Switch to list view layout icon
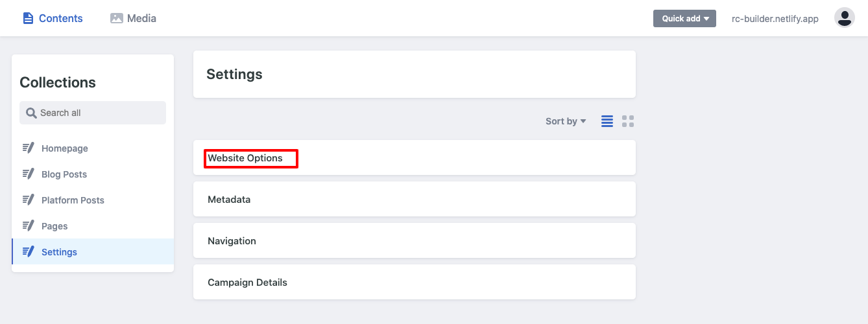This screenshot has width=868, height=324. tap(607, 121)
